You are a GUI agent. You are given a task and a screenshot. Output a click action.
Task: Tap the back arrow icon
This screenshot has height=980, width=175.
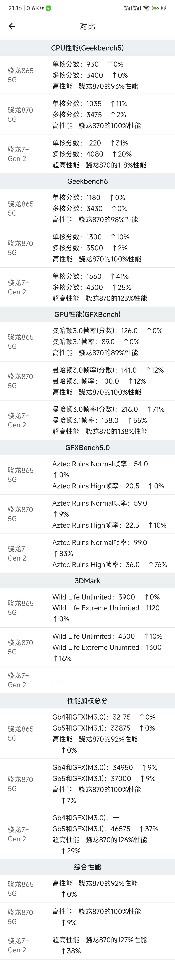(12, 26)
